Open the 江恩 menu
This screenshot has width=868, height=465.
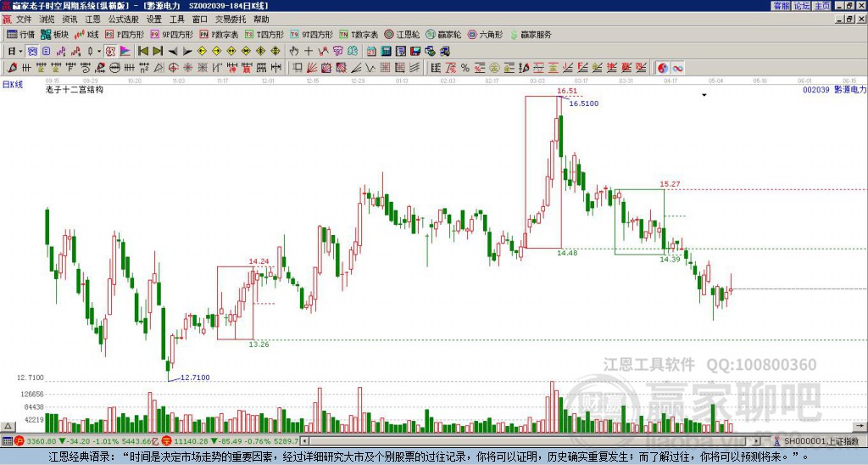92,20
